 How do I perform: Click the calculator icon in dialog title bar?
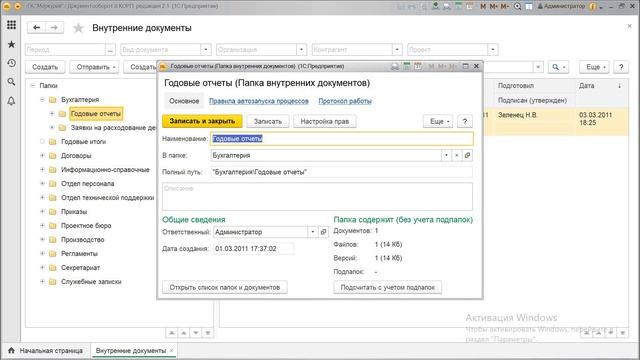(x=407, y=66)
